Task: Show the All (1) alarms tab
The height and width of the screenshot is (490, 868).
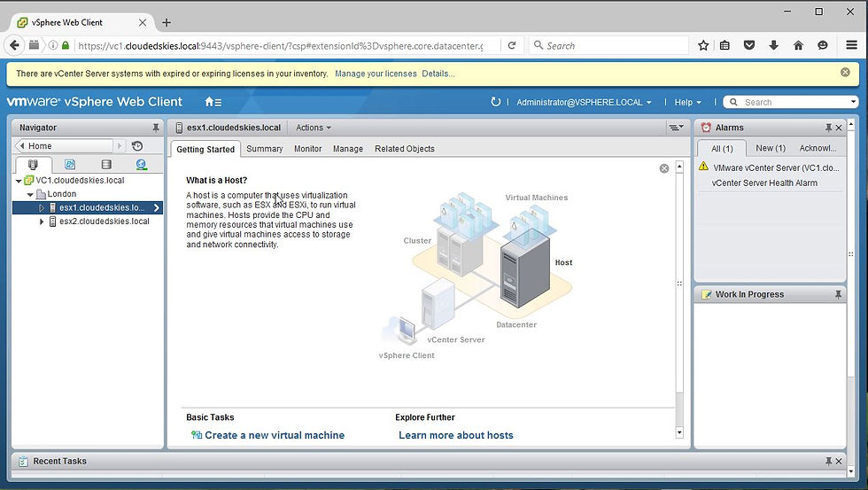Action: (x=722, y=148)
